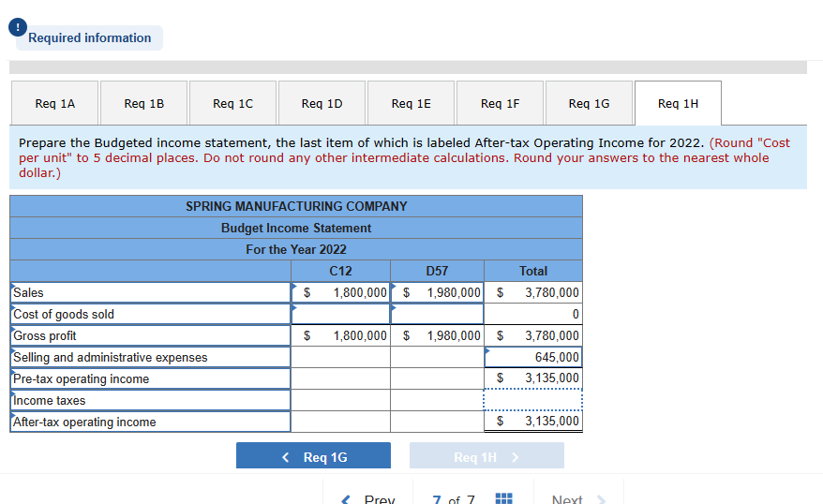Screen dimensions: 823x504
Task: Click the Next navigation link
Action: pyautogui.click(x=567, y=499)
